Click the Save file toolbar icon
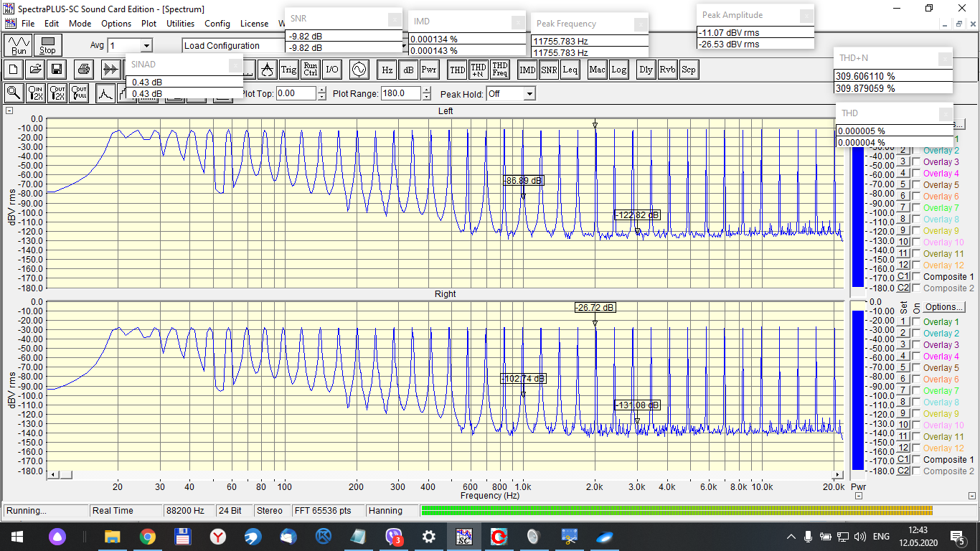The image size is (980, 551). [57, 70]
